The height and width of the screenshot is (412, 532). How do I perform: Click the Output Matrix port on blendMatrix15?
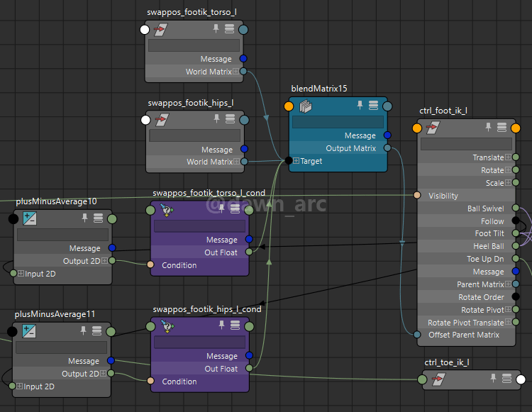387,148
